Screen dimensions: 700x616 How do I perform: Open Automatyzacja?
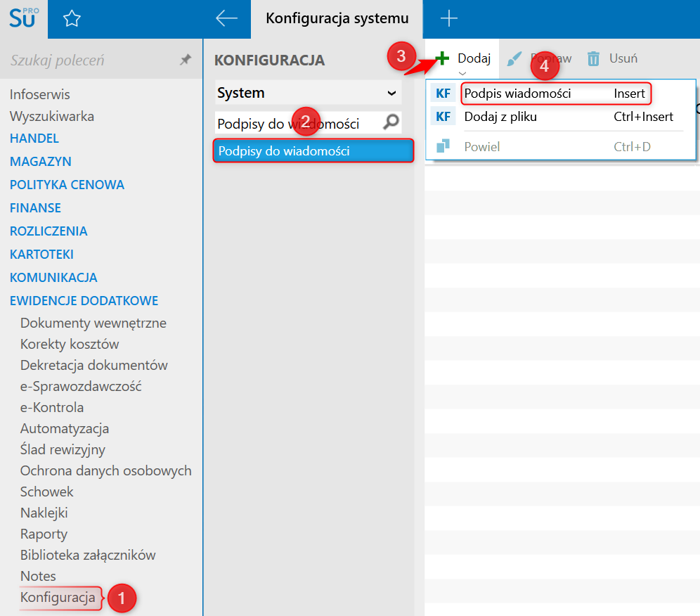tap(64, 428)
